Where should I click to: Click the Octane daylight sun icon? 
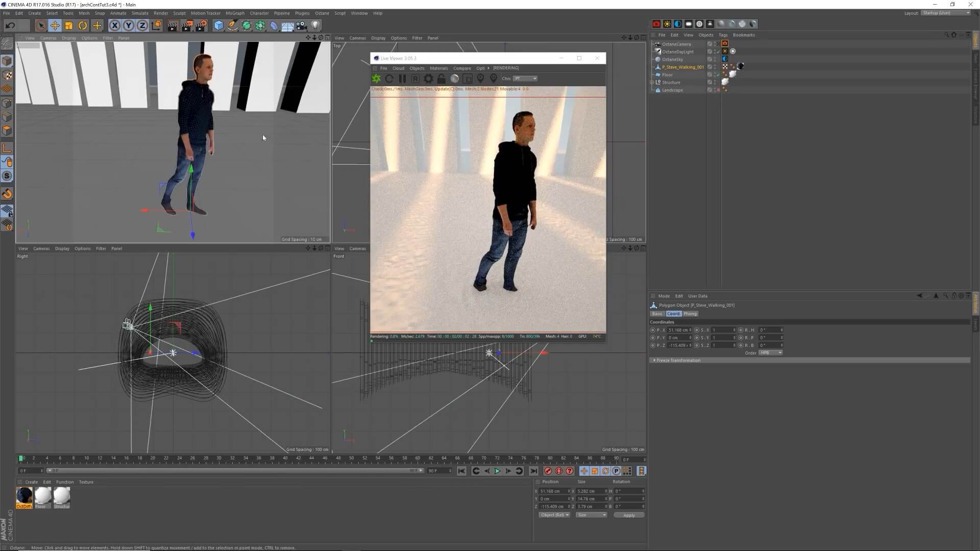coord(667,24)
